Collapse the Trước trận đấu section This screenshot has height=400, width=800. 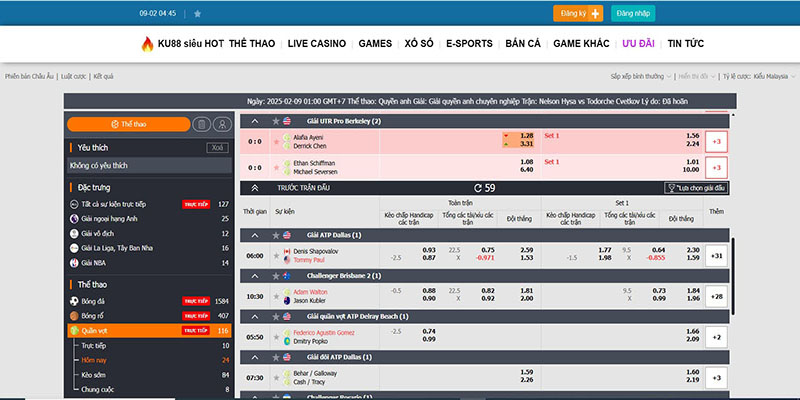point(254,187)
